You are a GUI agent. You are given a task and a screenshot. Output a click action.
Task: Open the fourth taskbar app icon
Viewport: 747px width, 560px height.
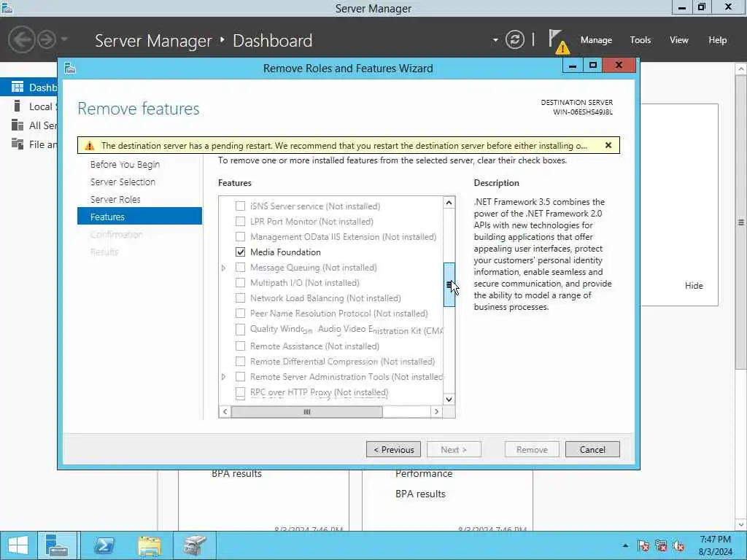(194, 545)
